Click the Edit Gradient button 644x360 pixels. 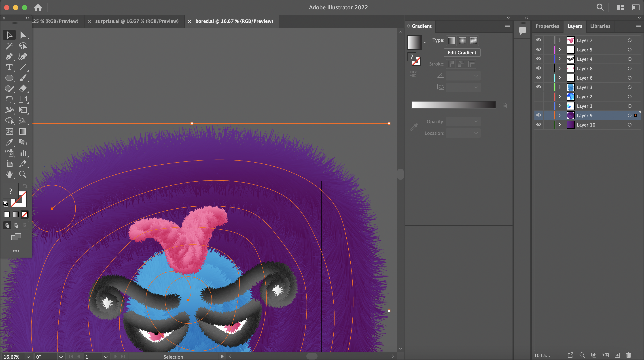(462, 53)
